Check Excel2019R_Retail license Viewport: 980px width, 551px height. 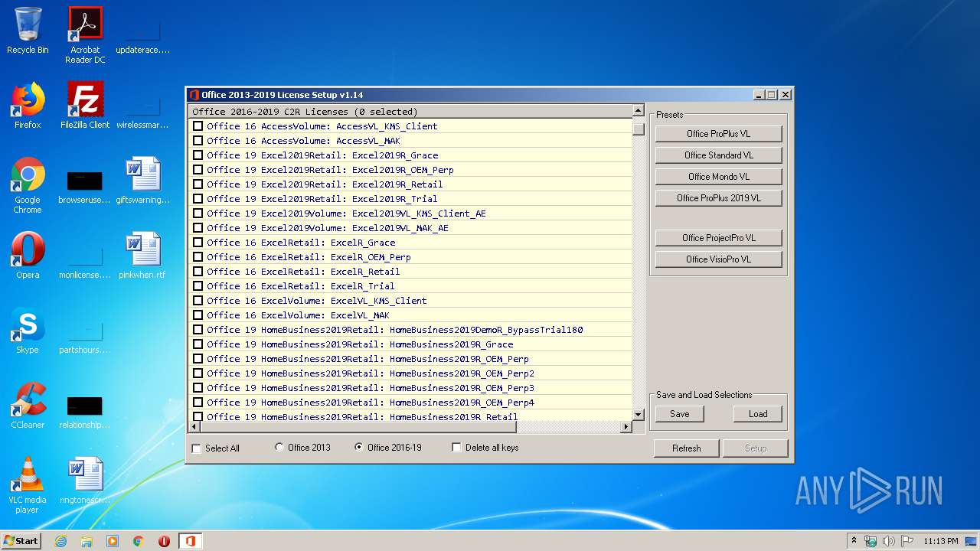click(198, 184)
